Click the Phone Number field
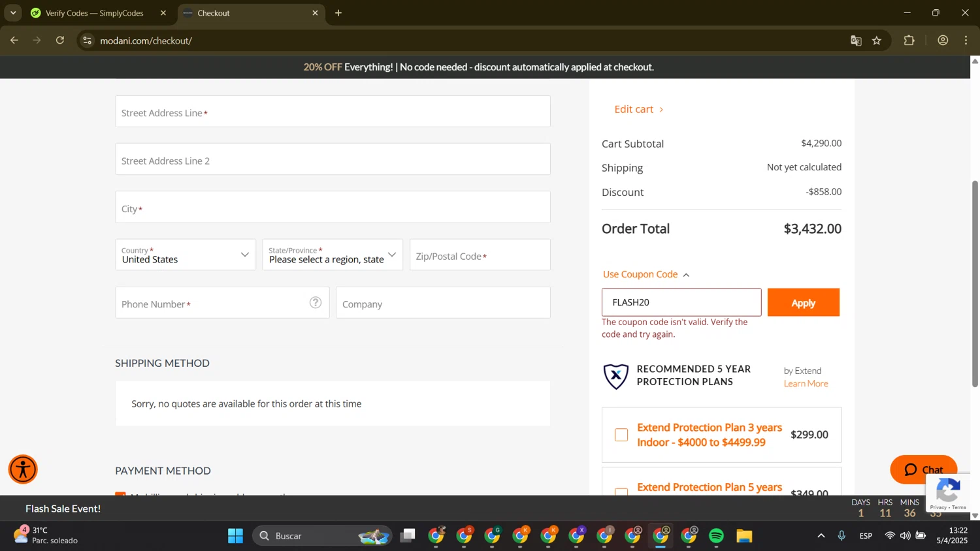The height and width of the screenshot is (551, 980). (222, 303)
